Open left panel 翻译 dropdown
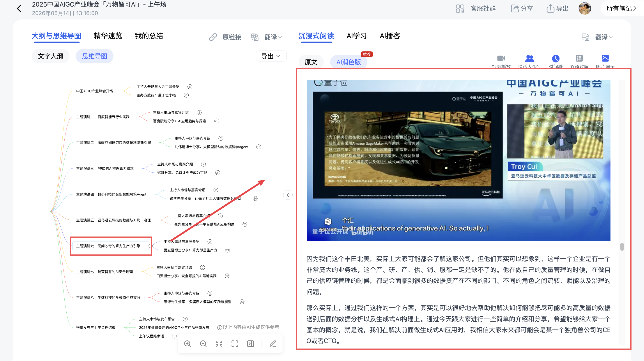 267,37
